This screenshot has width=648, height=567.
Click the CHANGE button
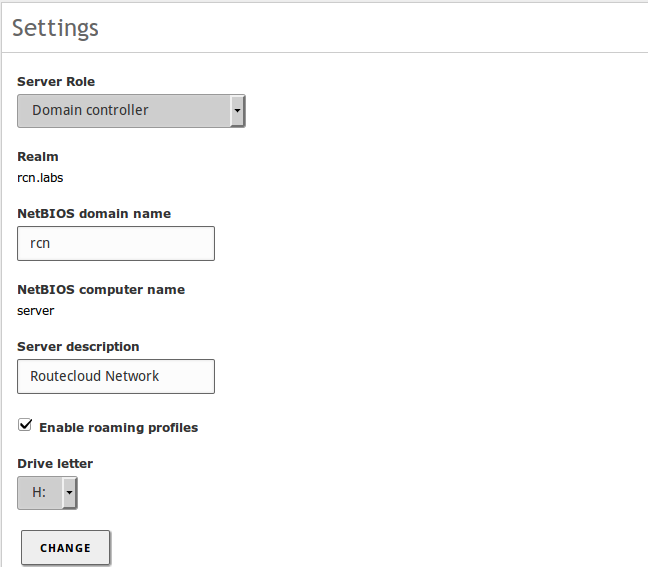pos(65,548)
